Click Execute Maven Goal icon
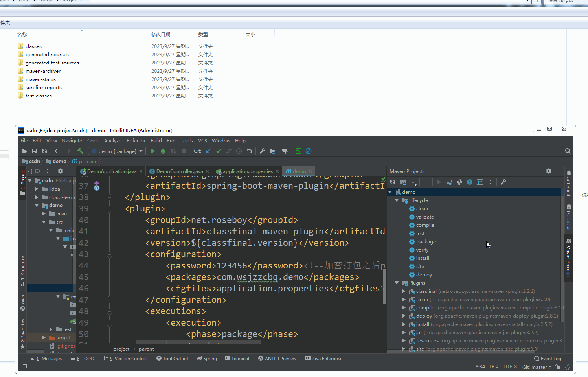 point(449,182)
